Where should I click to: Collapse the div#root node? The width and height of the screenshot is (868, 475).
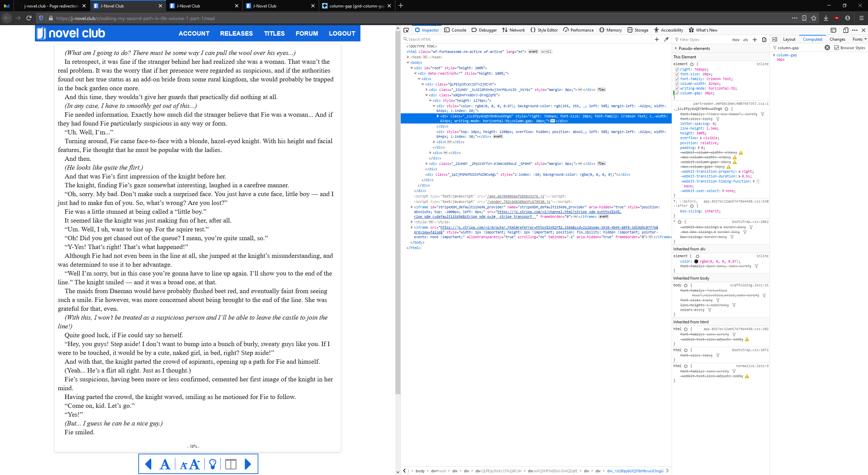412,68
